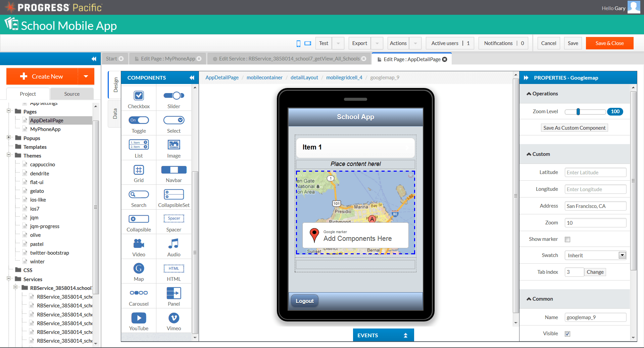
Task: Switch to phone portrait view icon
Action: coord(299,43)
